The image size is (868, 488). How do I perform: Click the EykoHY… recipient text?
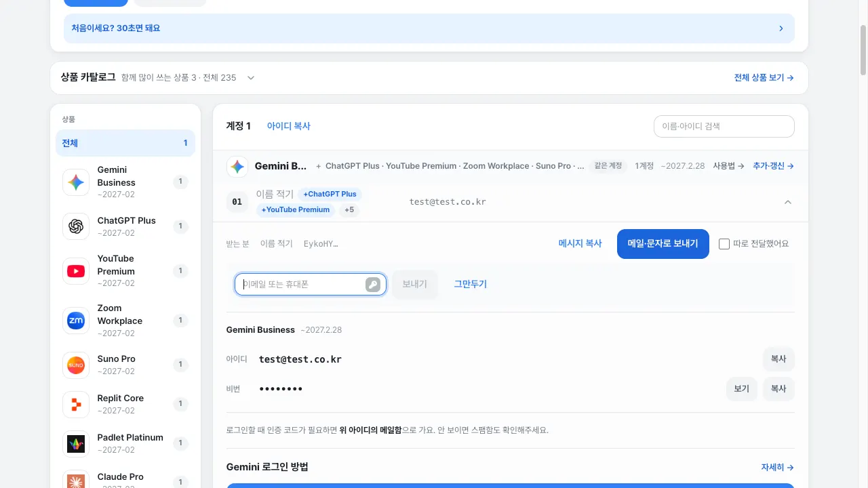[x=321, y=244]
